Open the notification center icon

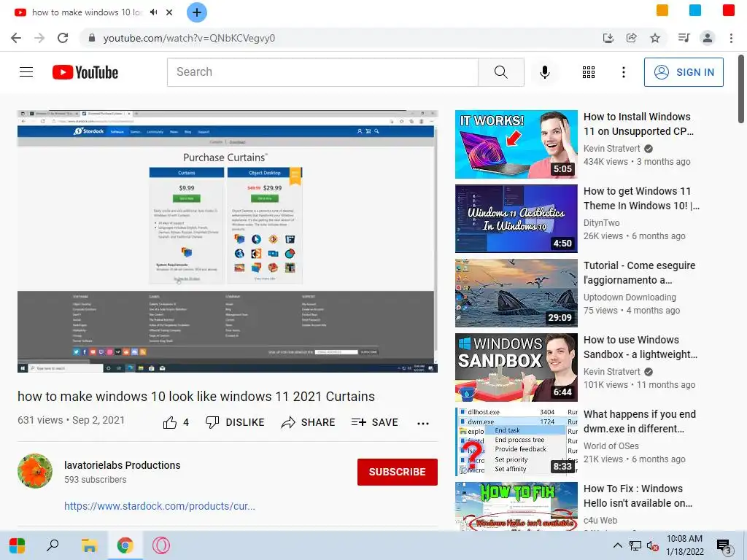point(724,547)
